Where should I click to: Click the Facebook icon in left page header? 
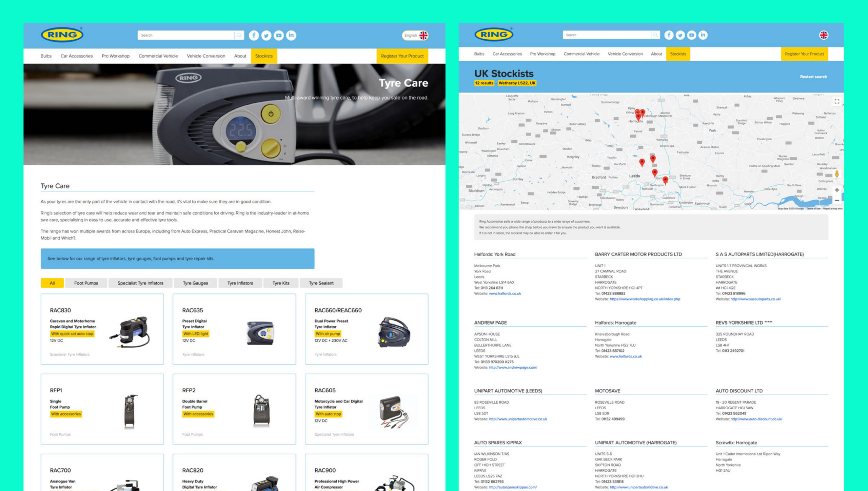coord(254,35)
